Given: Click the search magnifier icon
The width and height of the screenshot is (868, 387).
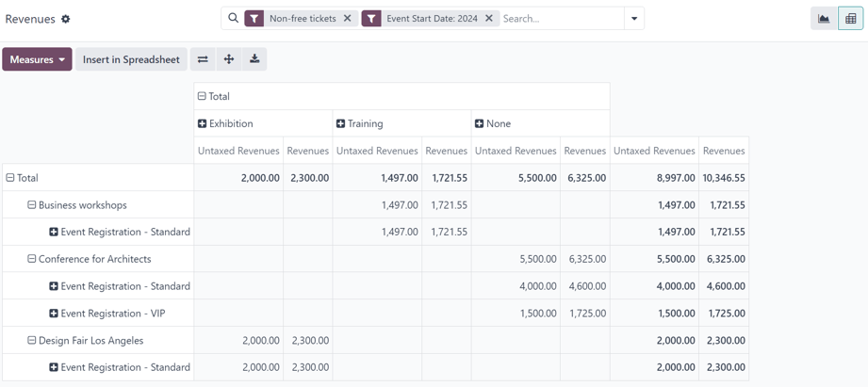Looking at the screenshot, I should [x=233, y=18].
